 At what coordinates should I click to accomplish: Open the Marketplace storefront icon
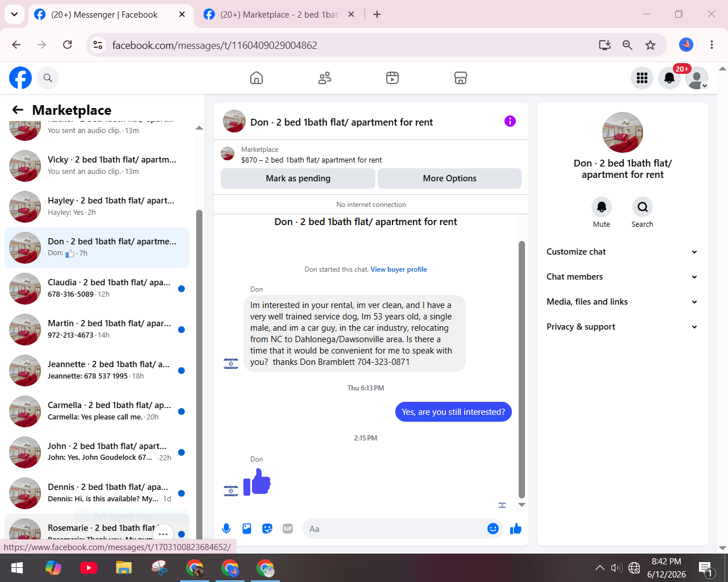click(461, 78)
